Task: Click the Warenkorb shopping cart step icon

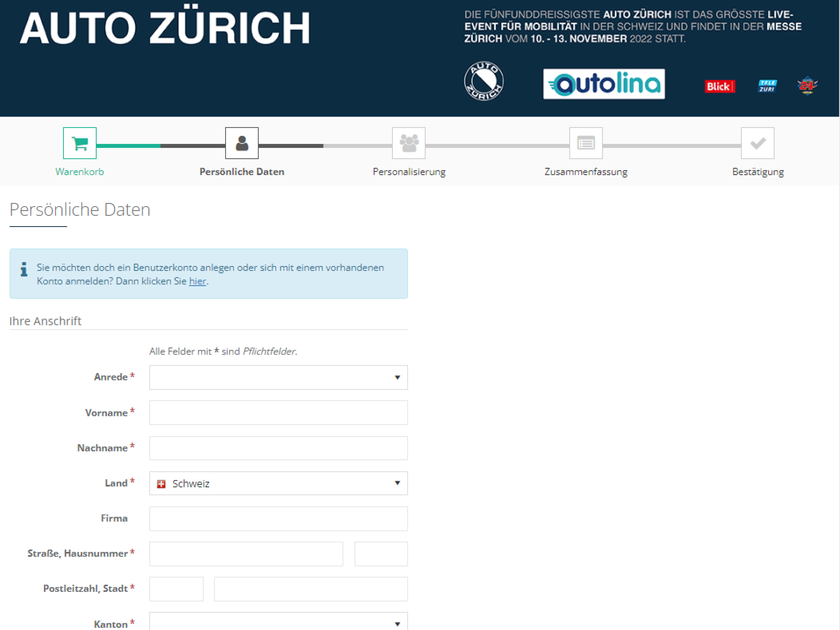Action: coord(80,143)
